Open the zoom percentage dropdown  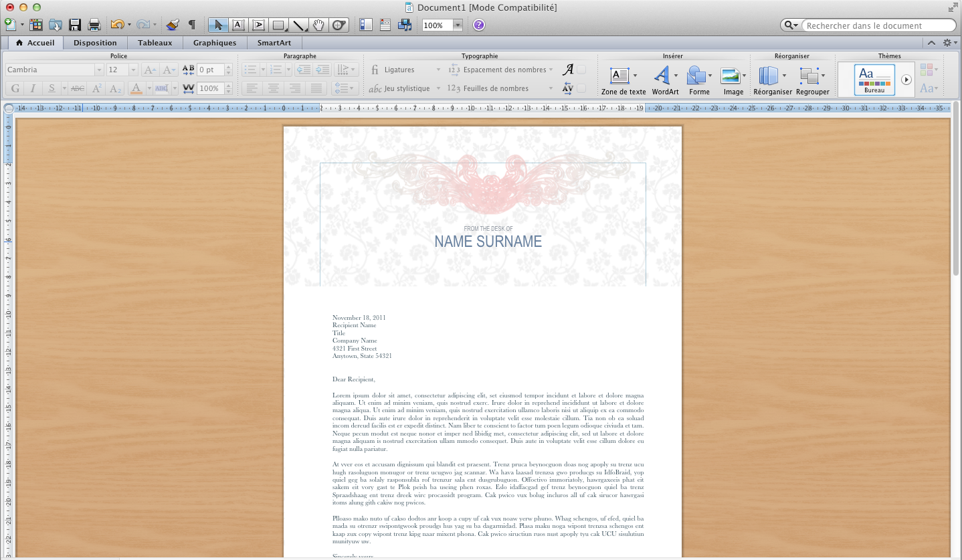(x=458, y=25)
